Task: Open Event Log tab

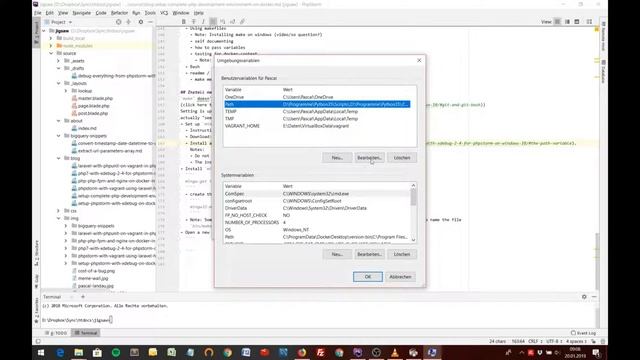Action: pos(583,333)
